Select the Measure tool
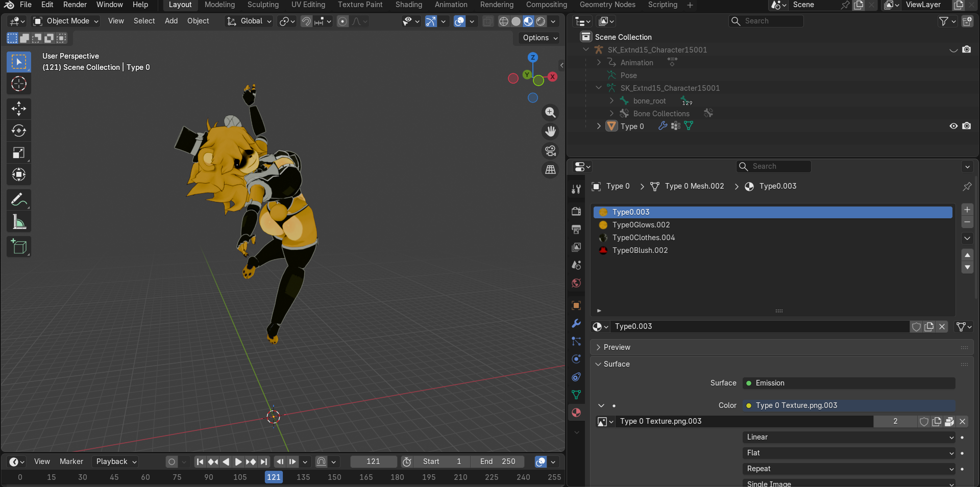Viewport: 980px width, 487px height. click(19, 222)
